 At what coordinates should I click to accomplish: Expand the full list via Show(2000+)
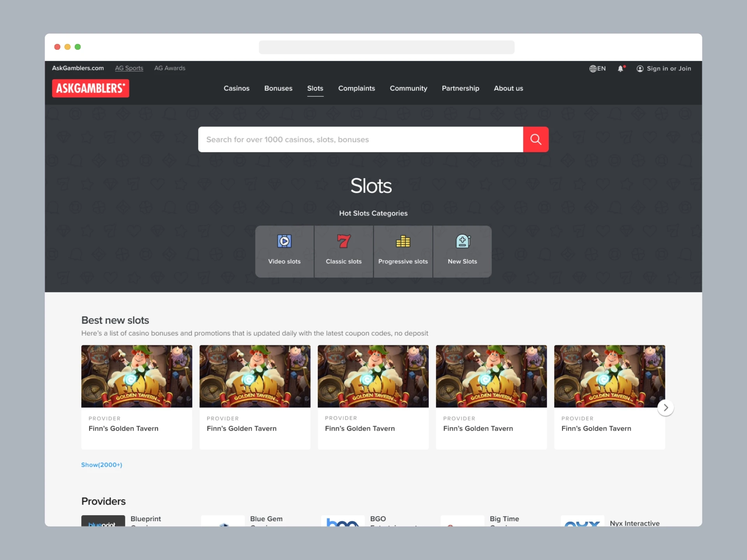102,465
